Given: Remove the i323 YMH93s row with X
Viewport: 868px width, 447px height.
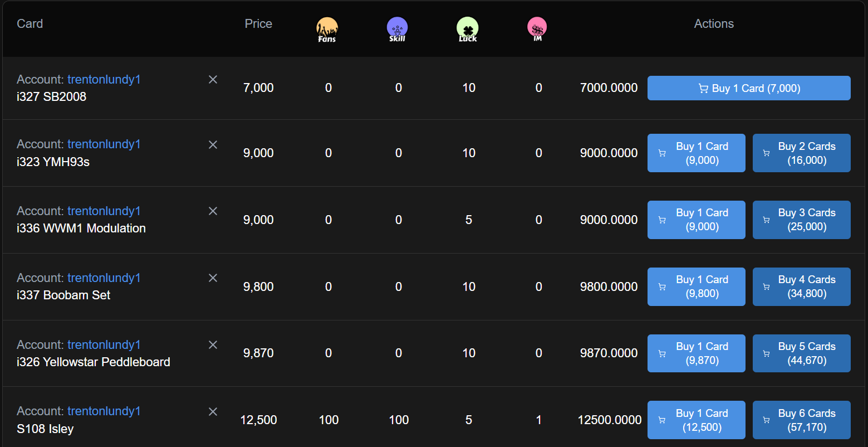Looking at the screenshot, I should [x=213, y=144].
